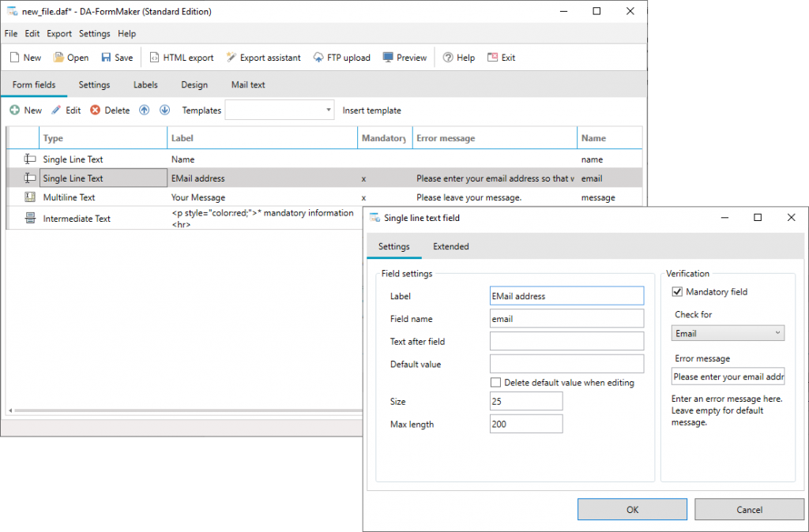Click the 'Please leave your message.' error cell
The height and width of the screenshot is (532, 809).
(x=495, y=197)
